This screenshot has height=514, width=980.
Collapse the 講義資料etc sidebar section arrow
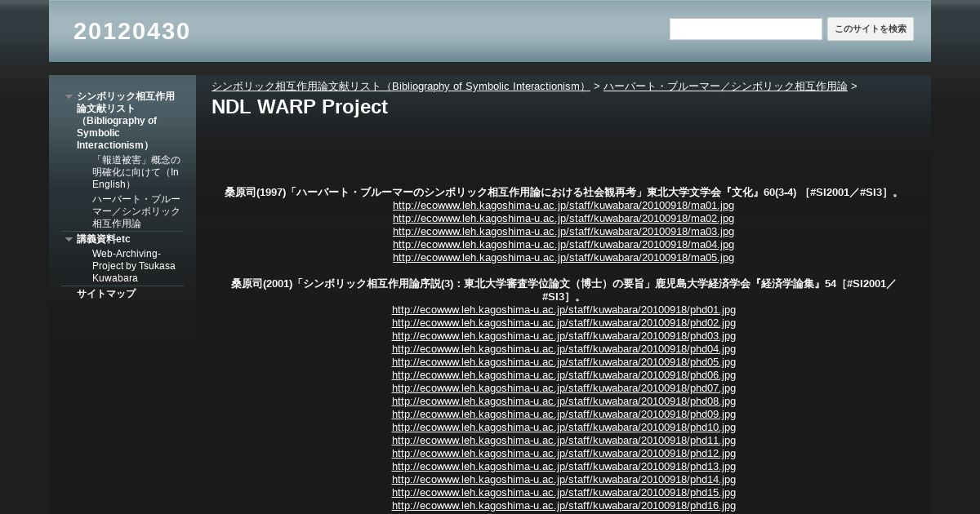pos(69,239)
